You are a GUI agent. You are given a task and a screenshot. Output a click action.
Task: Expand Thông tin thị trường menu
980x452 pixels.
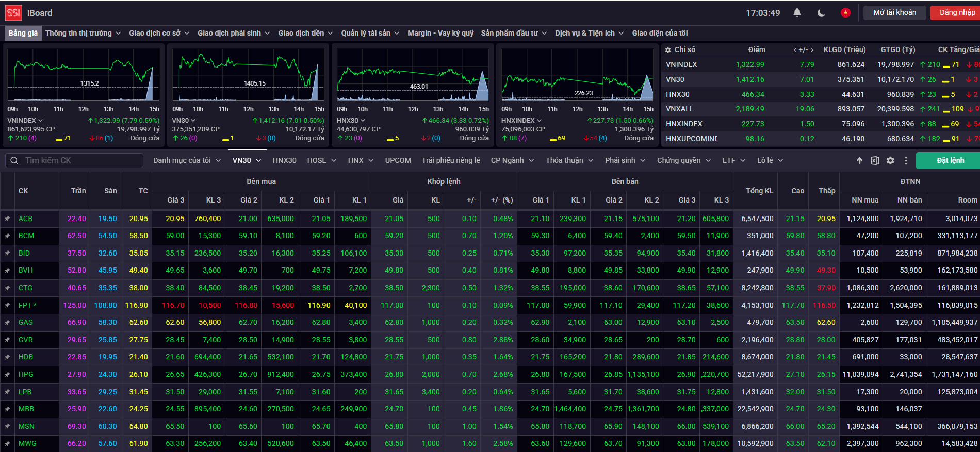coord(83,33)
